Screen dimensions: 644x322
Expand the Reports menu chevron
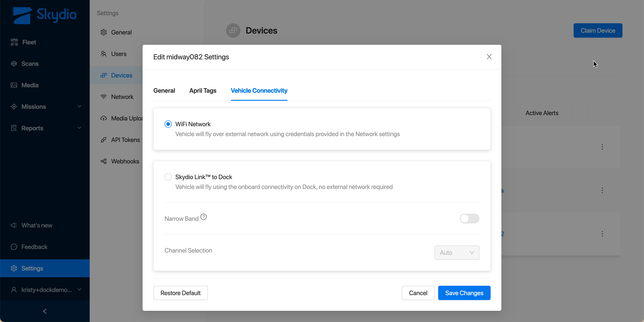coord(79,128)
